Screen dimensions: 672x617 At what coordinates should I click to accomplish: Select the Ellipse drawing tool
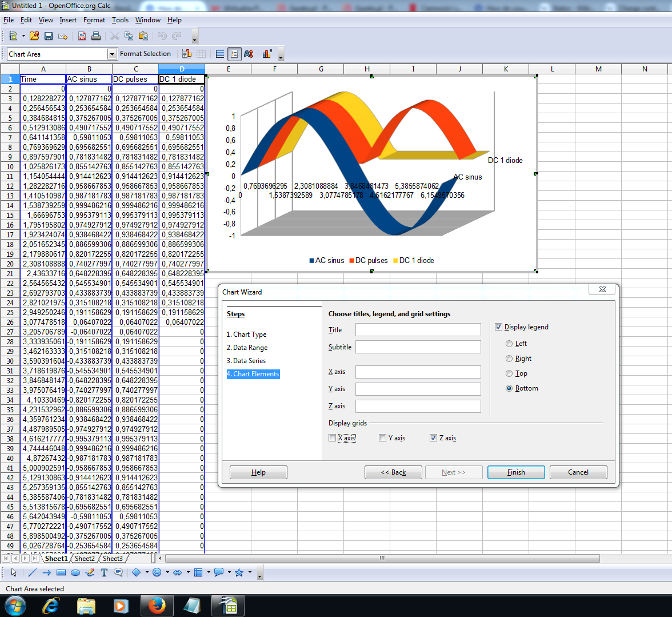(75, 572)
